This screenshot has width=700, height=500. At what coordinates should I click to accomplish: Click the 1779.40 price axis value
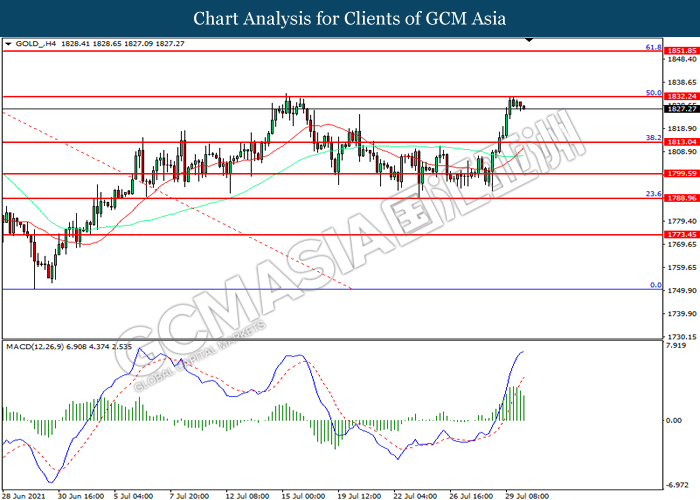[682, 221]
